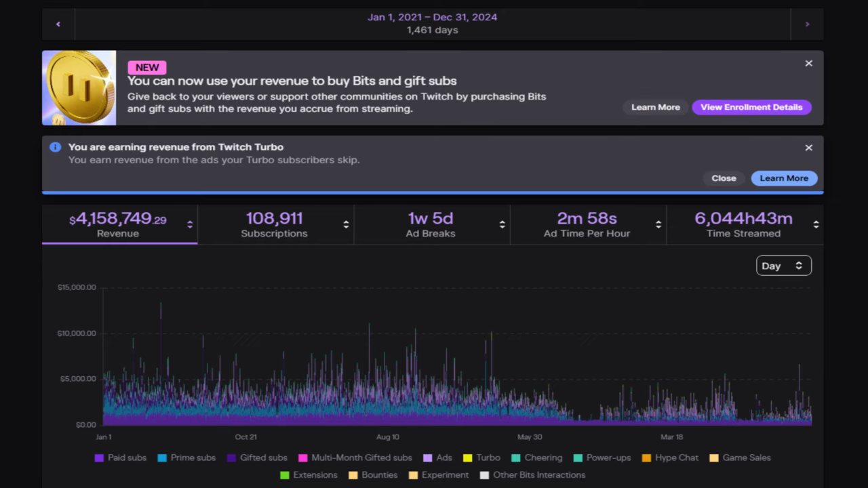Click the gold coin promo image
Viewport: 868px width, 488px height.
point(79,88)
